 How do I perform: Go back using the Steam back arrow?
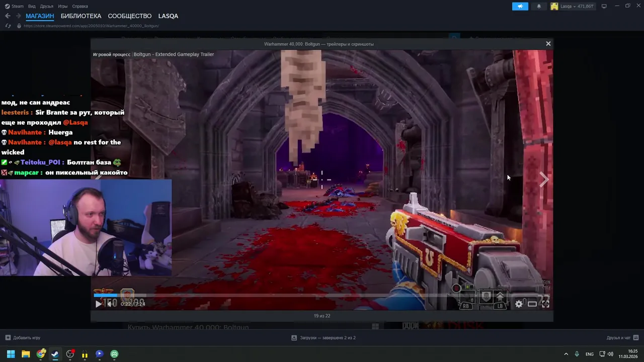tap(8, 16)
